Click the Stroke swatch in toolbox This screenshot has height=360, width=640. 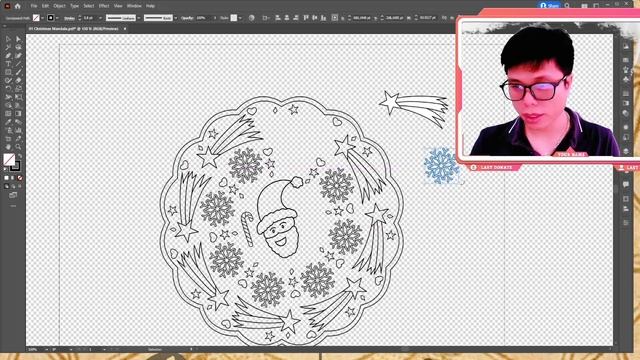15,166
